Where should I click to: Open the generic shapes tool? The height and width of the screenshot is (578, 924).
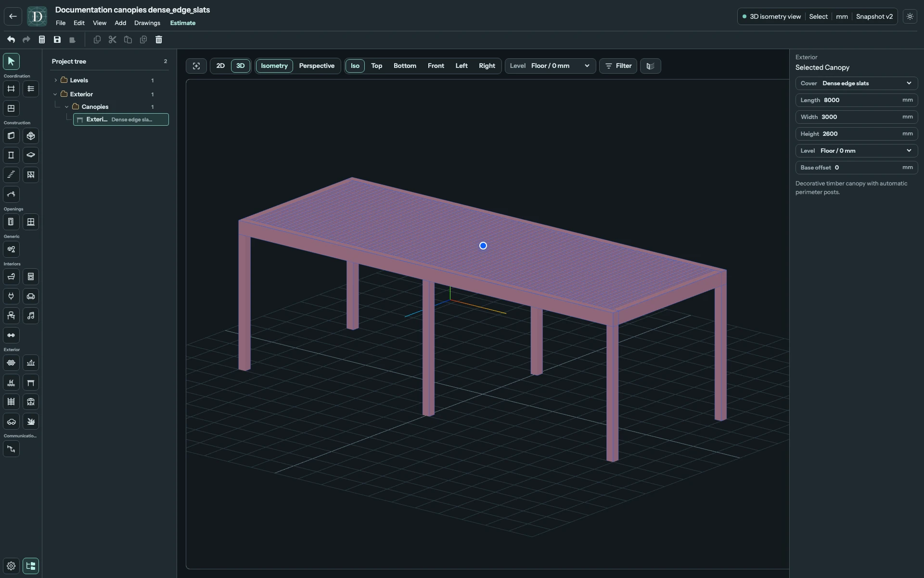pos(11,250)
